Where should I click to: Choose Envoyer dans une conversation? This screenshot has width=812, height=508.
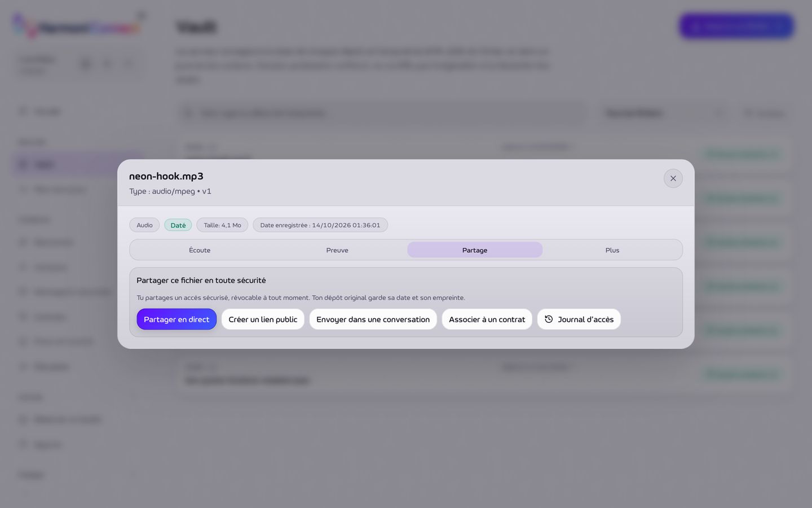[373, 319]
